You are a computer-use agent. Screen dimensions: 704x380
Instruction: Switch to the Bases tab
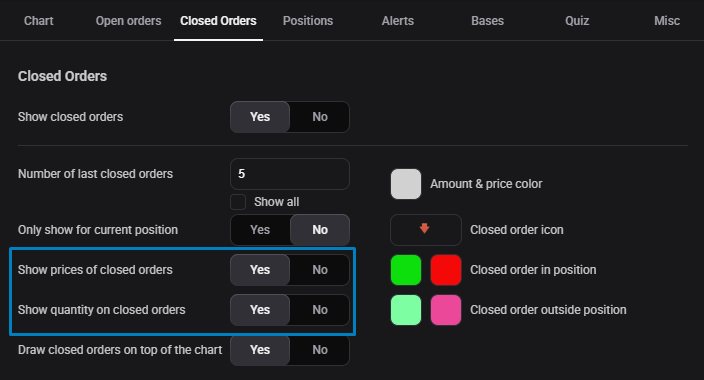tap(488, 21)
